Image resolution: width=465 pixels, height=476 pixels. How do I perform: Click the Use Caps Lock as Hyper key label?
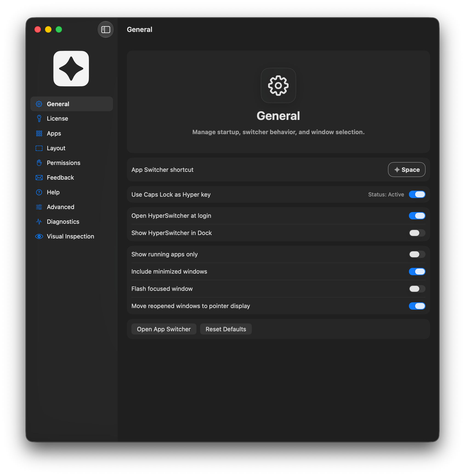click(171, 195)
